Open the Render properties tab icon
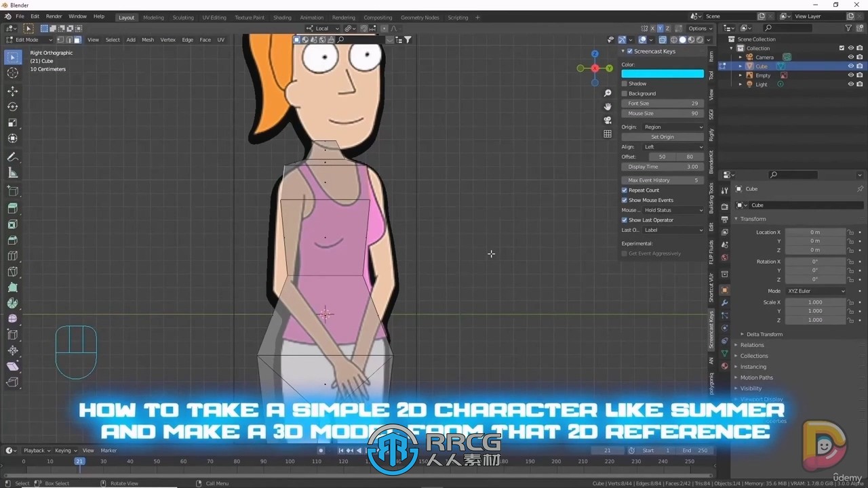868x488 pixels. click(x=724, y=206)
